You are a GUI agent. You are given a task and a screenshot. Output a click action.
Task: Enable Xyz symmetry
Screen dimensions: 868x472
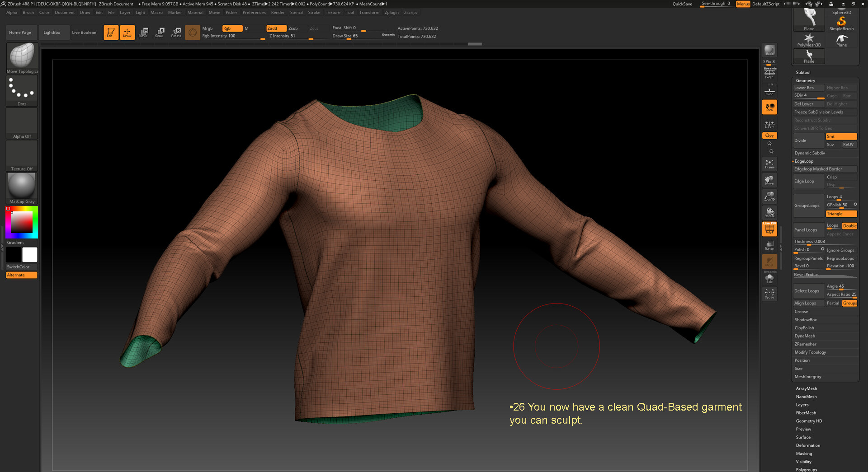click(769, 136)
